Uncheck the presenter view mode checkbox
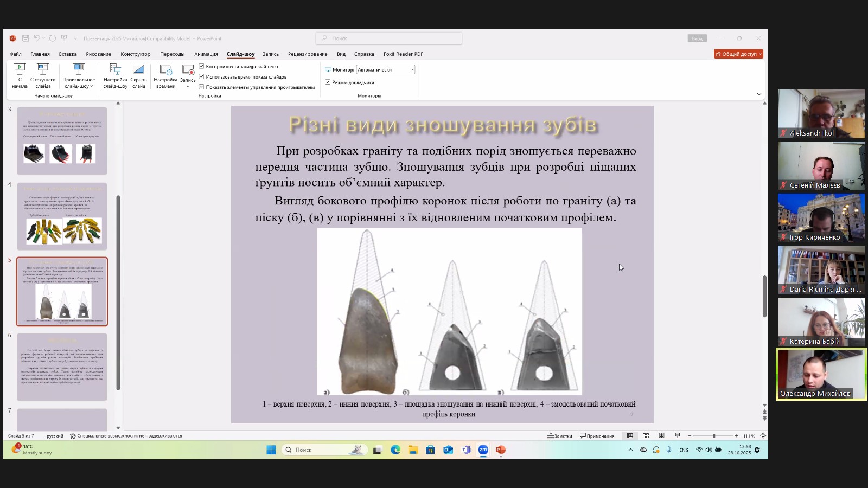Image resolution: width=868 pixels, height=488 pixels. 328,82
